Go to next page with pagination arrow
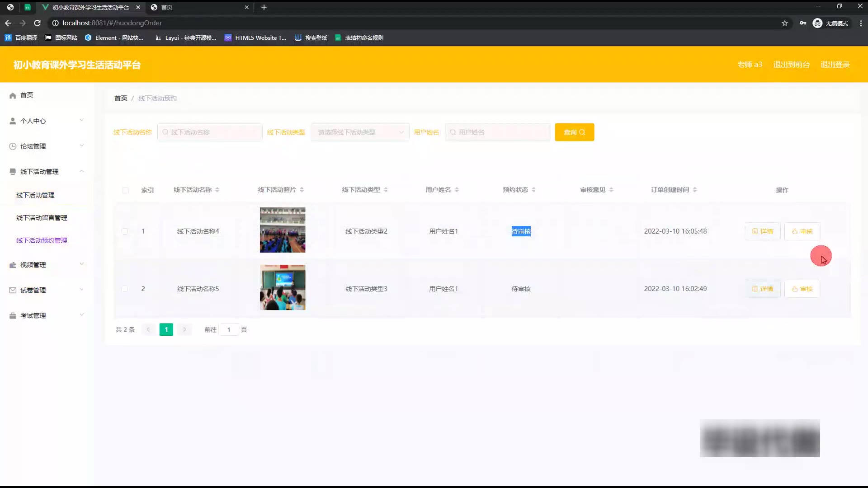This screenshot has width=868, height=488. click(x=184, y=330)
